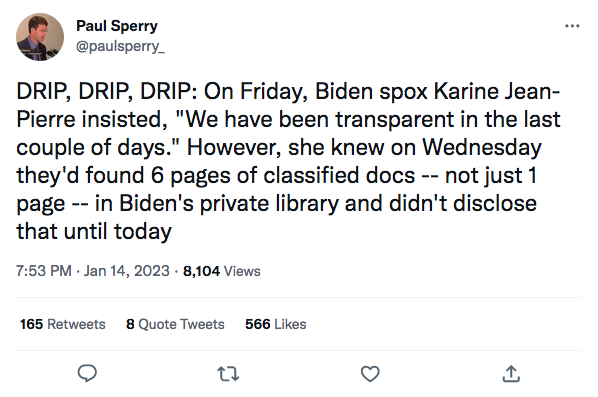The image size is (598, 397).
Task: Click the word Views beside 8,104
Action: 242,271
